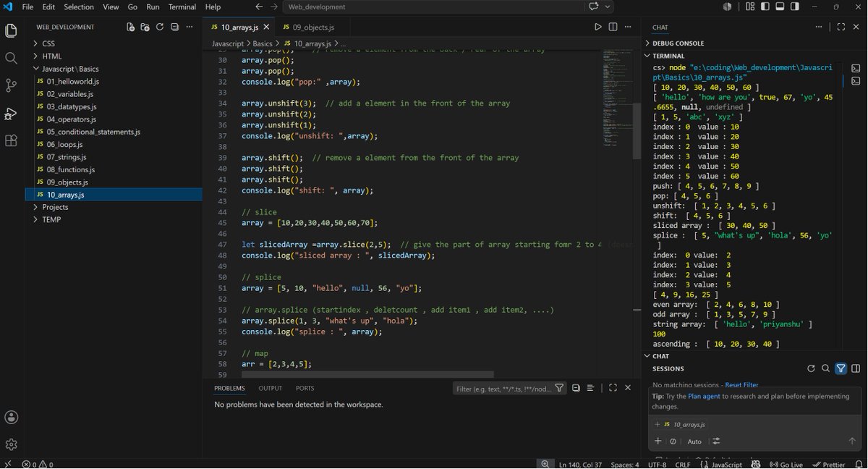Click the Reset Filter link

tap(741, 385)
